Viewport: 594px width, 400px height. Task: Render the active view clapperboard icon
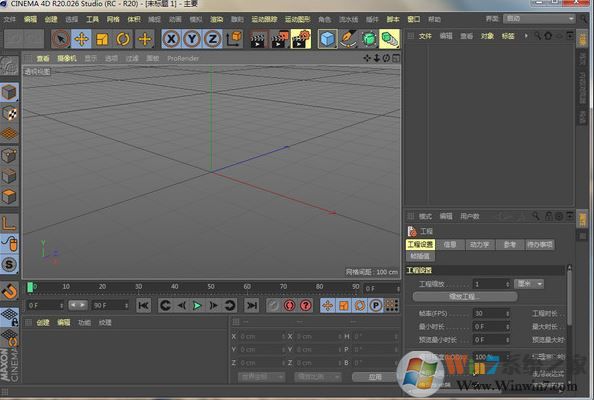(x=258, y=39)
